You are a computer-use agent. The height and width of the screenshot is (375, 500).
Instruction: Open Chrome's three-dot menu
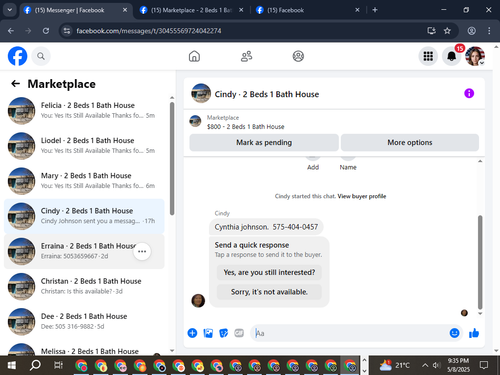489,31
